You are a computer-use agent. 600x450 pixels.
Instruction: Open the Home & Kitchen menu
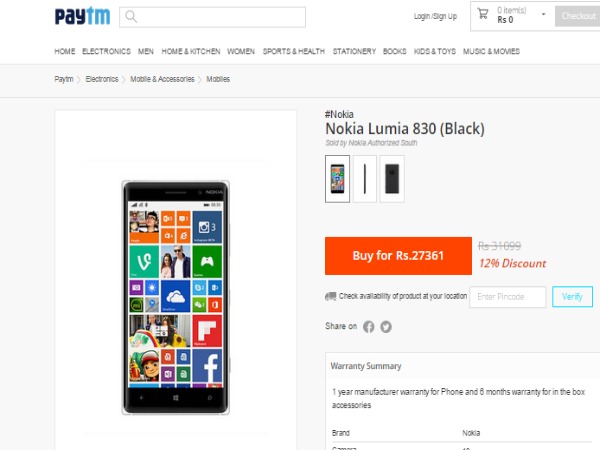(190, 51)
